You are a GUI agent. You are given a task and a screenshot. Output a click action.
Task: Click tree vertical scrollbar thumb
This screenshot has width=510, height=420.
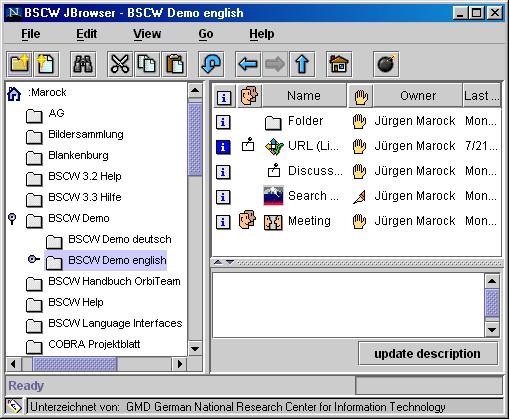pos(195,140)
